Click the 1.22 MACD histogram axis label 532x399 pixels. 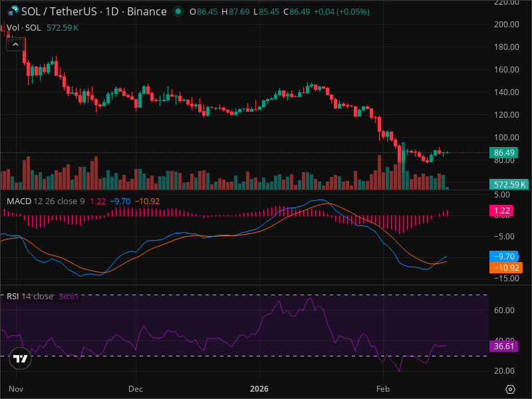tap(501, 210)
